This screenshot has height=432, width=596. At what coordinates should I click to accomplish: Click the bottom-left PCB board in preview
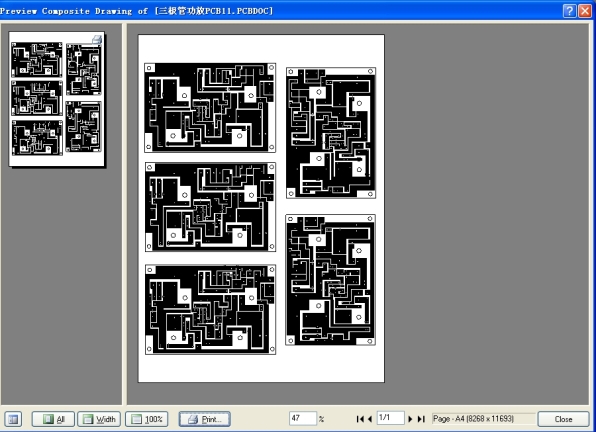[211, 310]
